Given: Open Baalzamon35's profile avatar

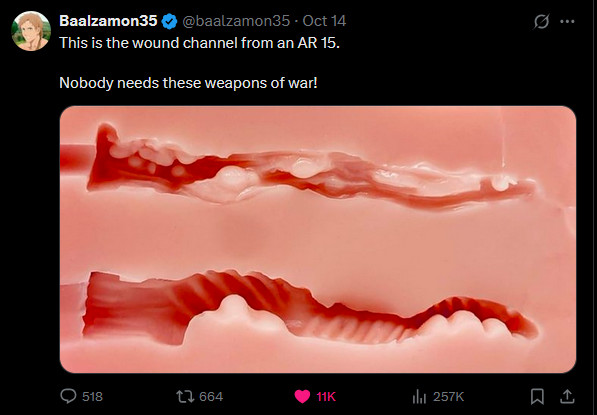Looking at the screenshot, I should point(31,31).
